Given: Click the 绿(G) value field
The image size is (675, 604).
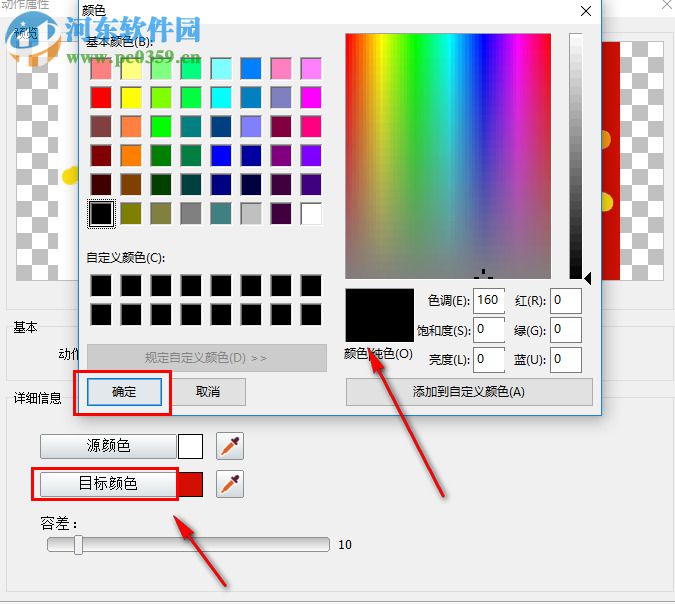Looking at the screenshot, I should pos(566,330).
